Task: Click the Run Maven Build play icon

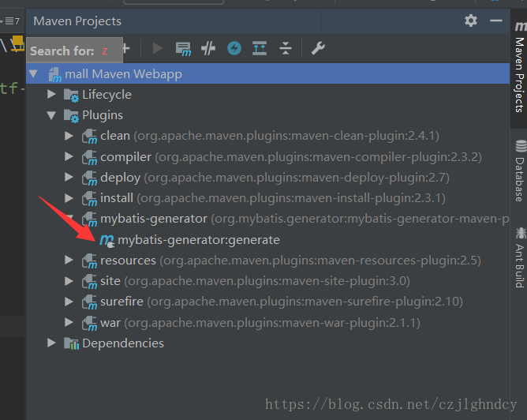Action: coord(157,48)
